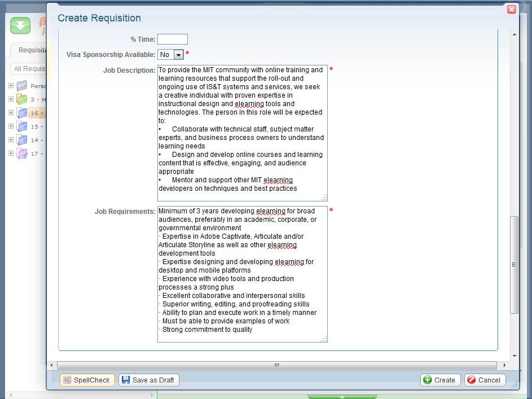Expand the tree node for item 16

tap(11, 113)
